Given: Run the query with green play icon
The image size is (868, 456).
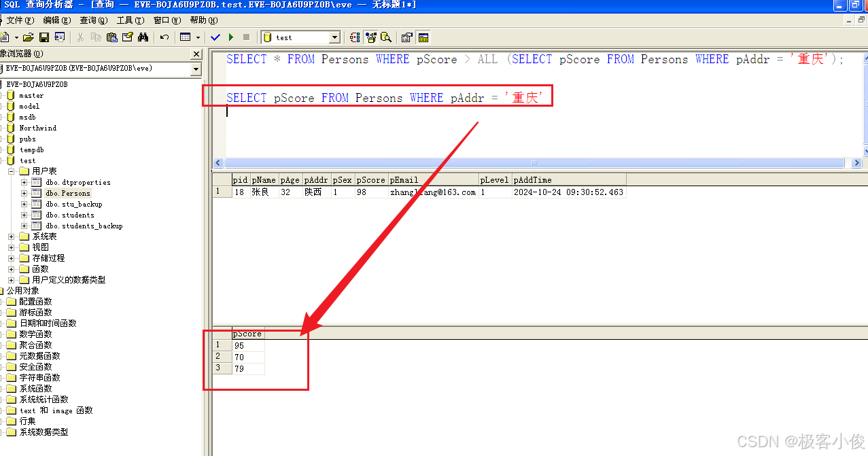Looking at the screenshot, I should 231,37.
